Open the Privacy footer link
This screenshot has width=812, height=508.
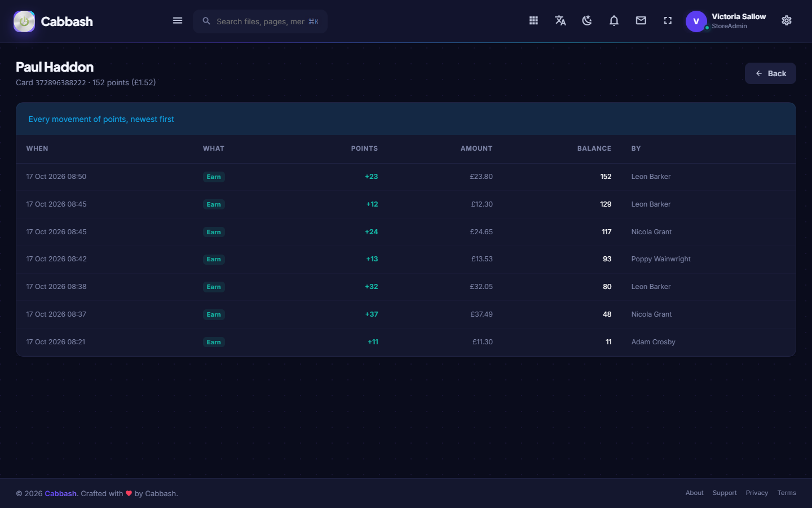[757, 493]
